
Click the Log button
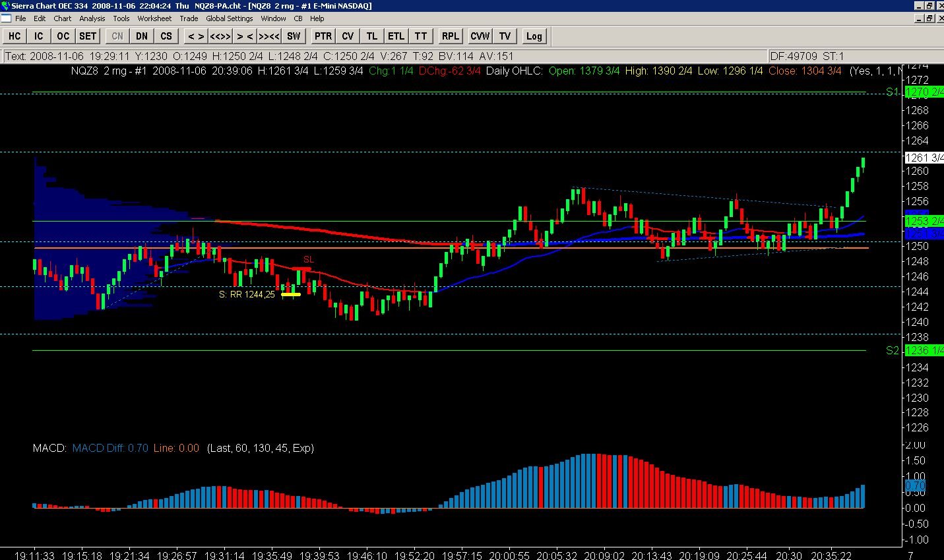[534, 36]
